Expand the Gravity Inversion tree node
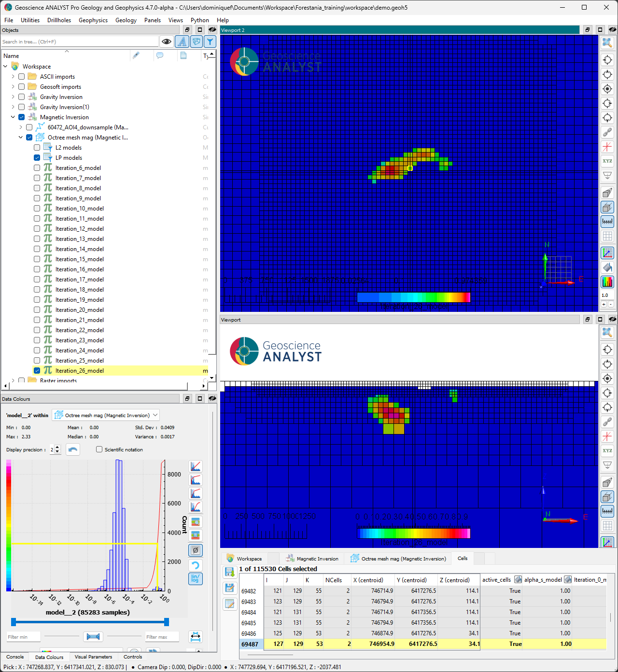 tap(13, 97)
